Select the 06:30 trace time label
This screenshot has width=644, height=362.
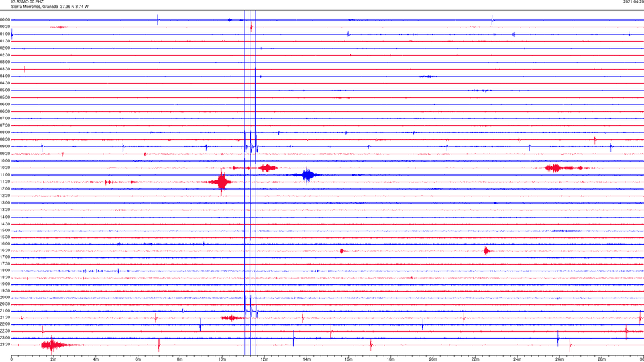[x=5, y=111]
